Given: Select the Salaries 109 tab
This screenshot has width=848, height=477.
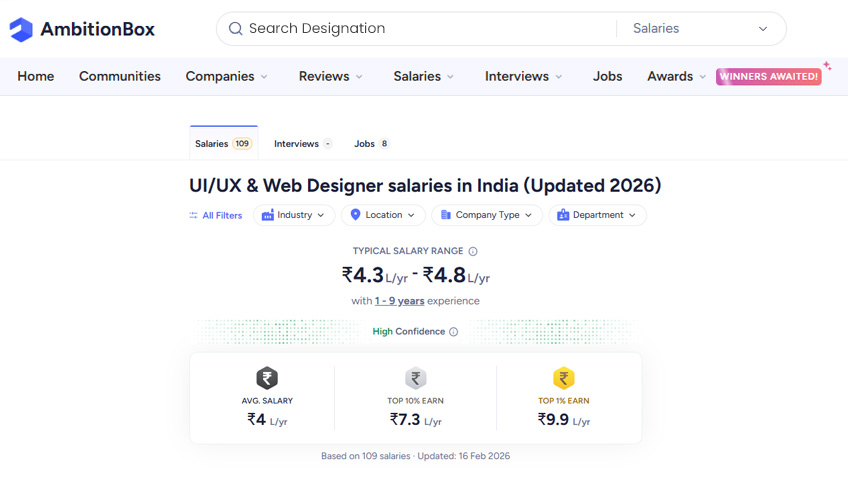Looking at the screenshot, I should [x=223, y=143].
